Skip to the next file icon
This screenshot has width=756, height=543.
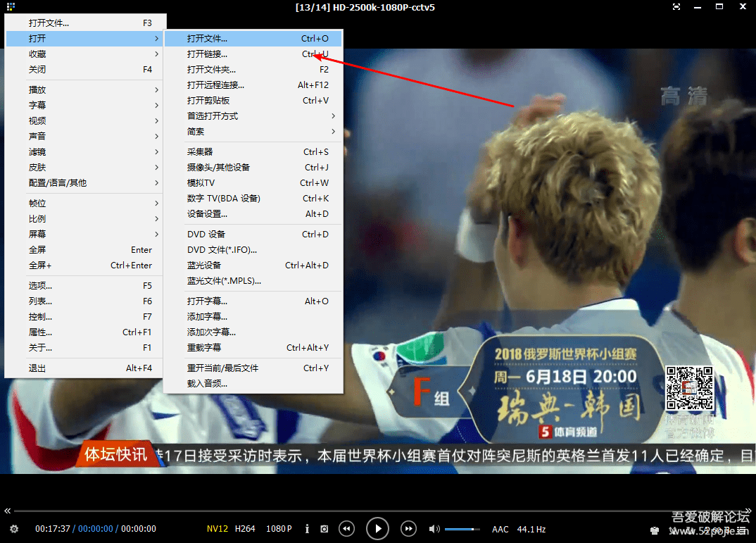click(408, 528)
